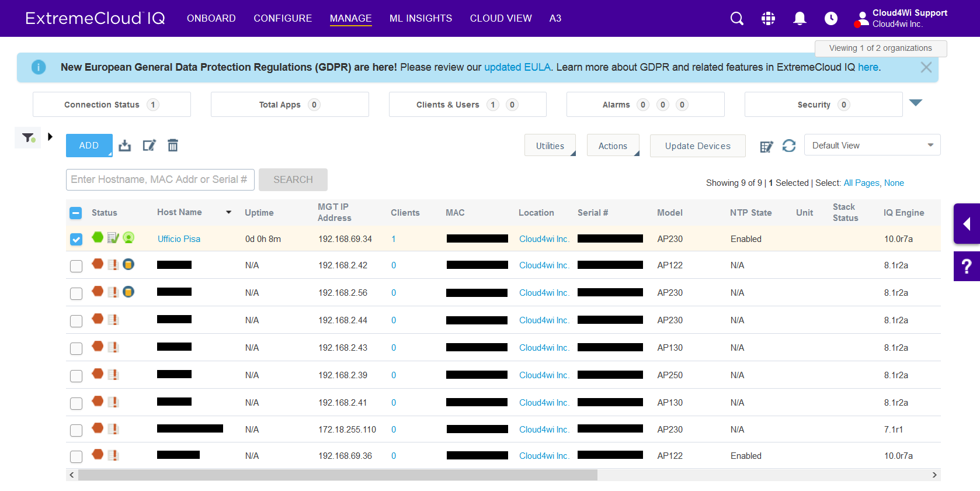Focus the hostname, MAC or serial search field
This screenshot has height=491, width=980.
(160, 179)
